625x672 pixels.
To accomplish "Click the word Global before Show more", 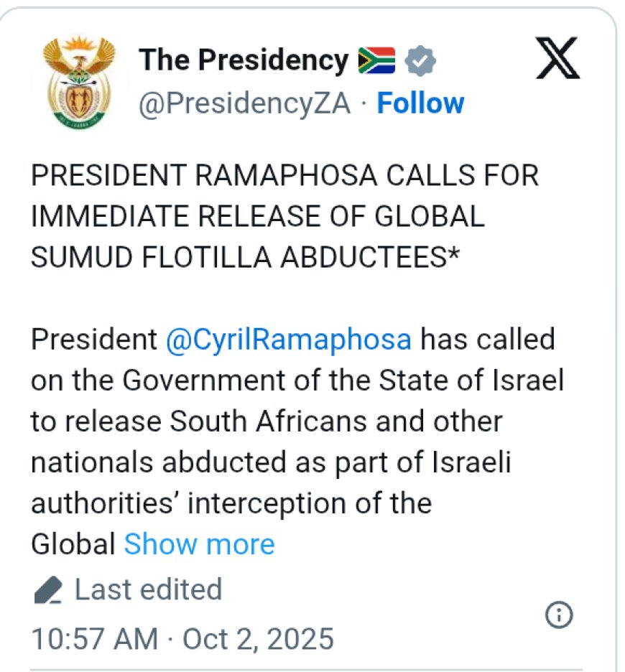I will click(73, 544).
